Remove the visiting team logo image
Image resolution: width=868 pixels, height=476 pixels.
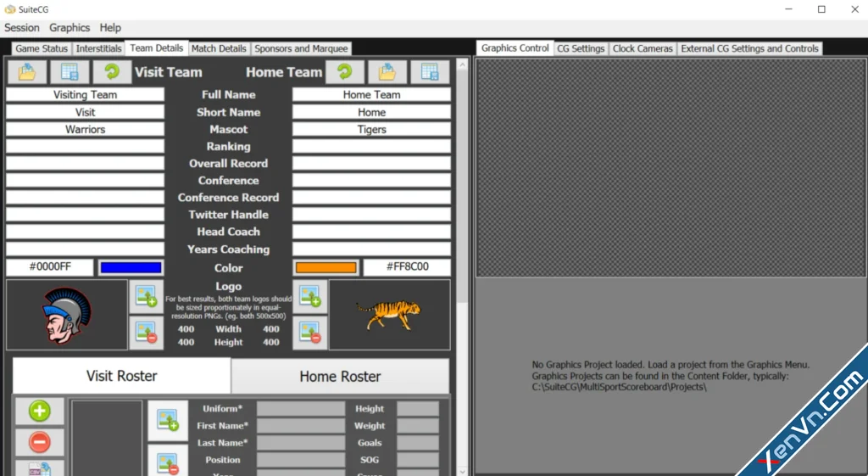[x=146, y=333]
